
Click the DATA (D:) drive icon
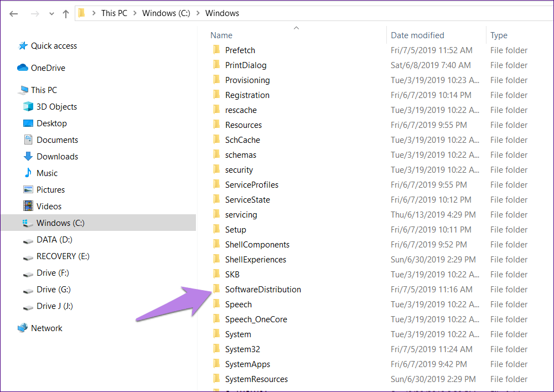(x=28, y=241)
